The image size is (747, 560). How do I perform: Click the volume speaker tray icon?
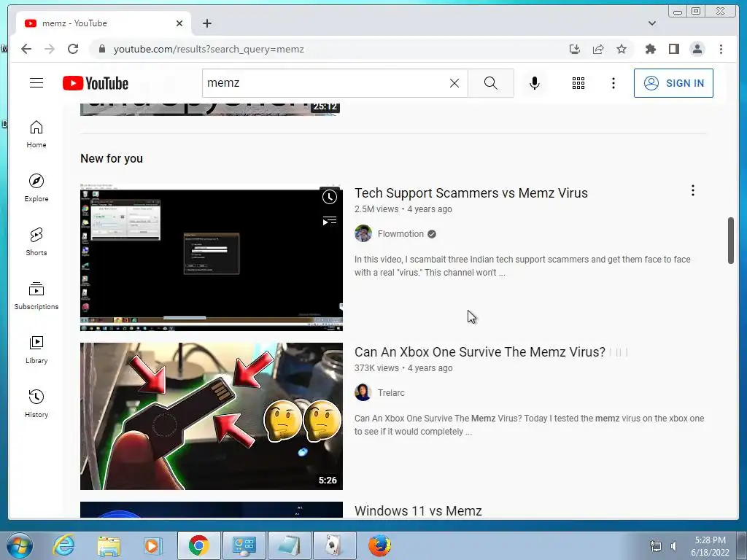point(673,546)
